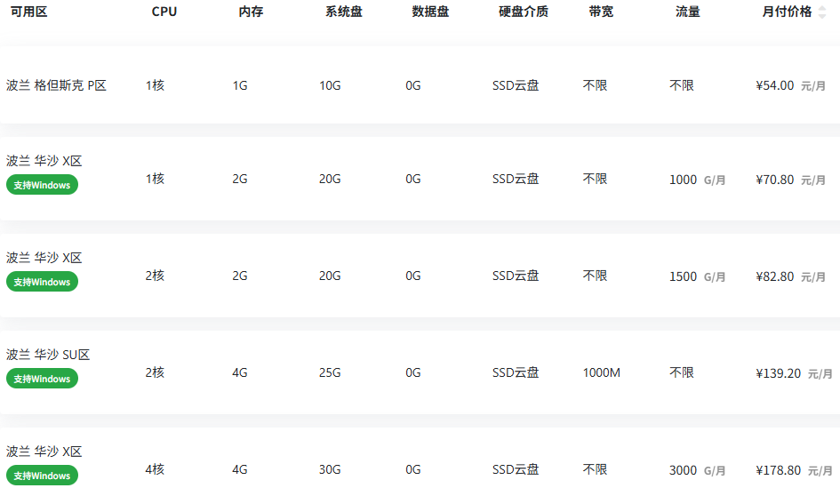The width and height of the screenshot is (840, 504).
Task: Select the 系统盘 column header
Action: tap(343, 12)
